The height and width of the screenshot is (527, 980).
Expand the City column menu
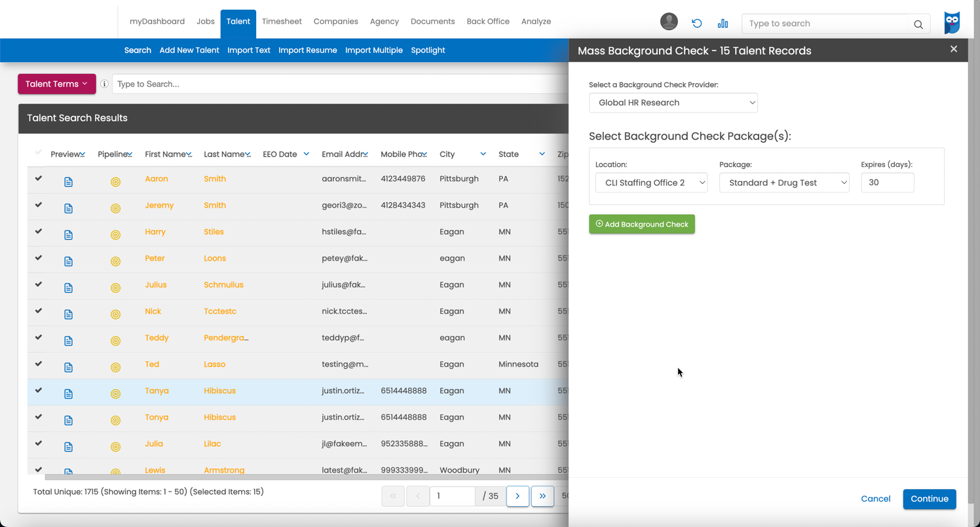pos(483,154)
